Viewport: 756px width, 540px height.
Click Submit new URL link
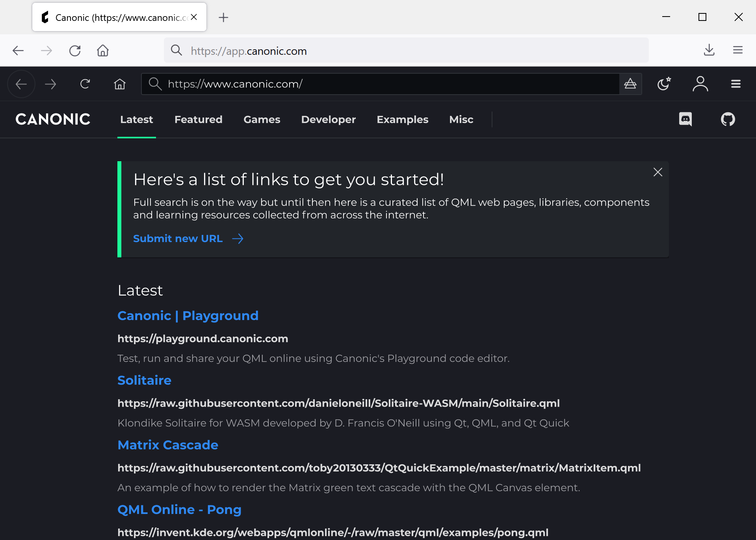click(x=178, y=238)
